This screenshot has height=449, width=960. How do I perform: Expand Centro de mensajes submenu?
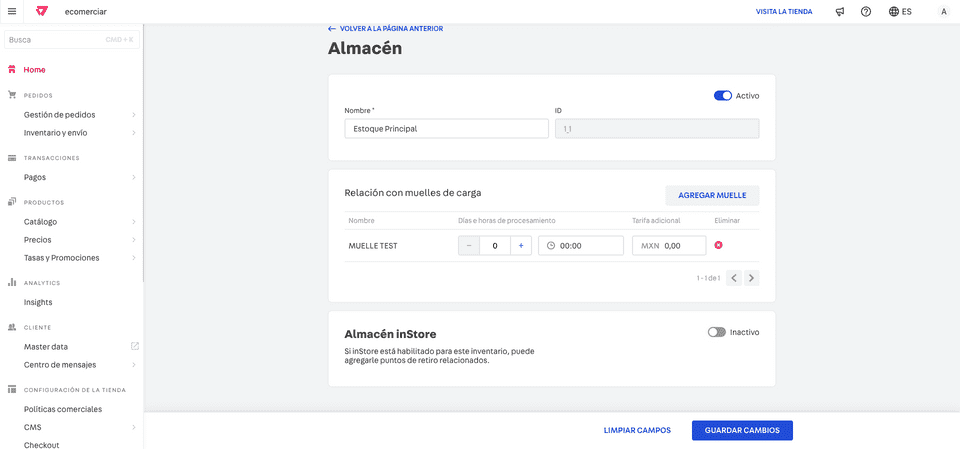[133, 364]
